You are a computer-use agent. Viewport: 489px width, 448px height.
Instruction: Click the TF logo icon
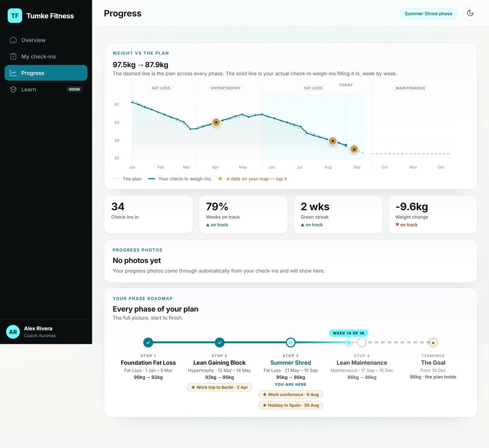15,16
